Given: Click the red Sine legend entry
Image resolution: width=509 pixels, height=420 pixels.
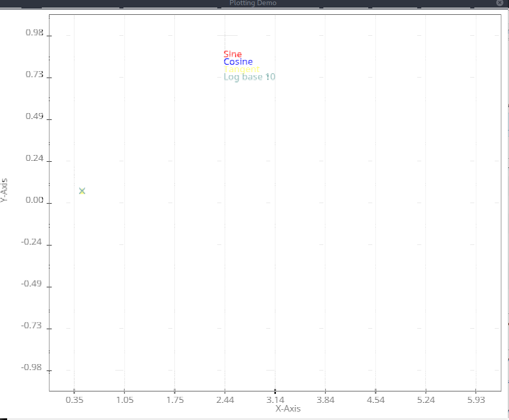Looking at the screenshot, I should tap(233, 54).
